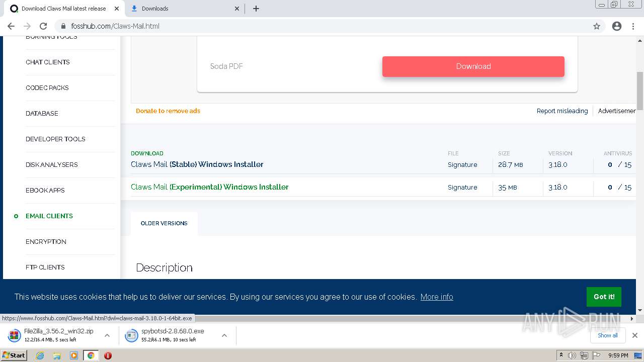Click Donate to remove ads link
This screenshot has width=644, height=362.
click(x=168, y=111)
